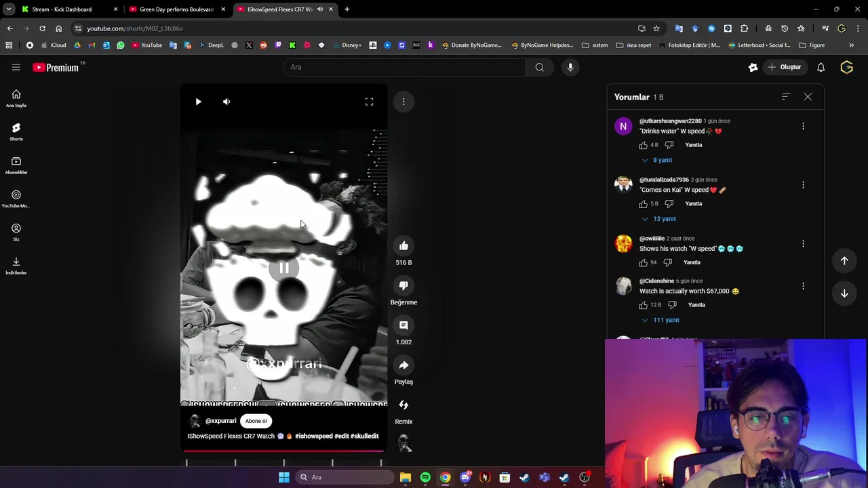Open a new browser tab
Screen dimensions: 868x488
point(347,9)
